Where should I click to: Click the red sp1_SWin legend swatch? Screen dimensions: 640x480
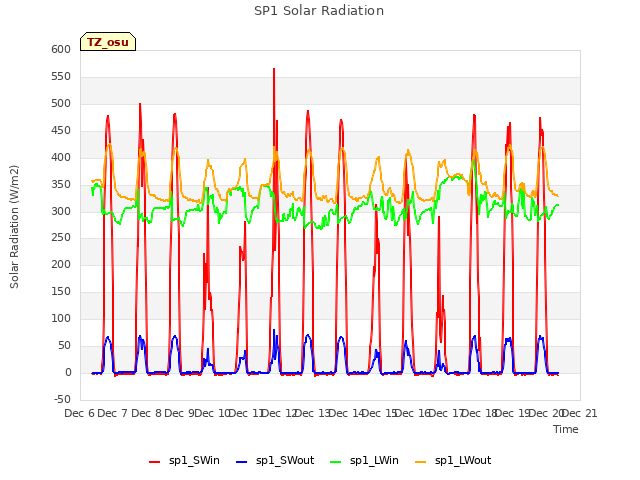154,462
